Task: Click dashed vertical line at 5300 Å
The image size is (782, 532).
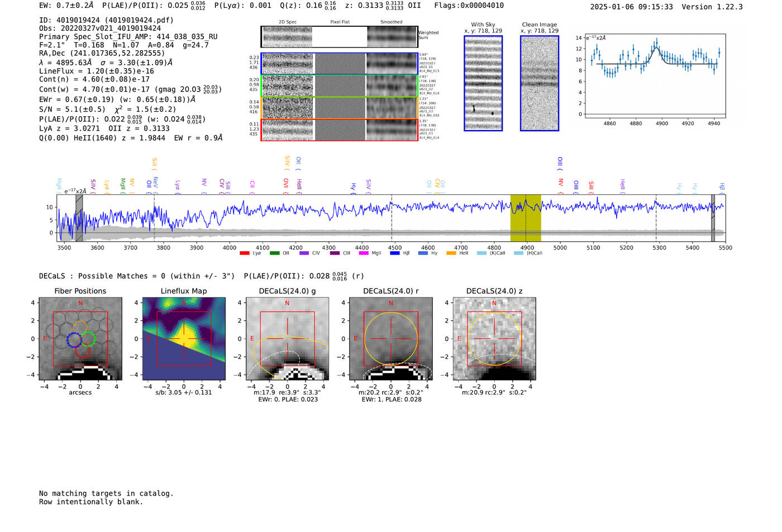Action: coord(656,218)
